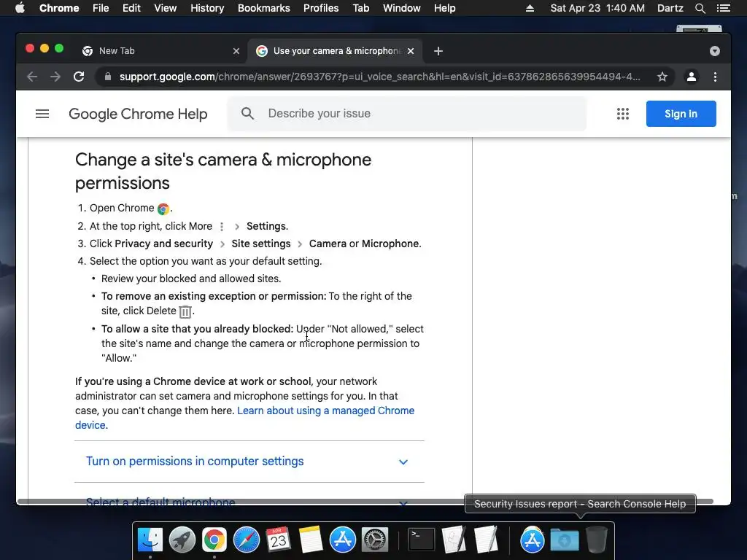747x560 pixels.
Task: Open the Profiles menu
Action: tap(321, 8)
